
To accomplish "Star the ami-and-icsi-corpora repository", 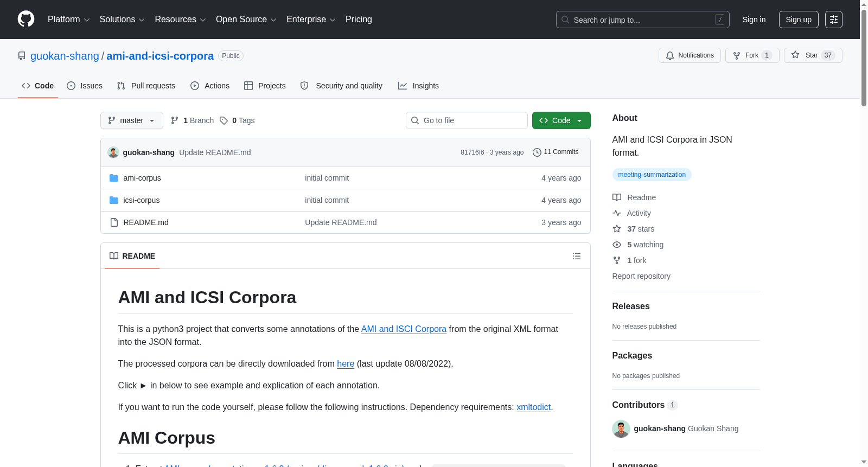I will (x=813, y=55).
